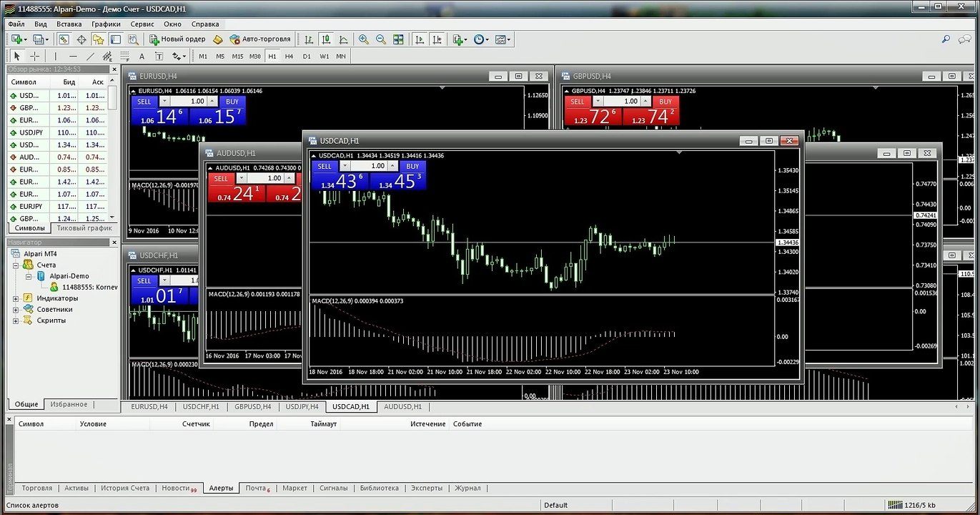980x515 pixels.
Task: Open the arrows objects dropdown
Action: 179,56
